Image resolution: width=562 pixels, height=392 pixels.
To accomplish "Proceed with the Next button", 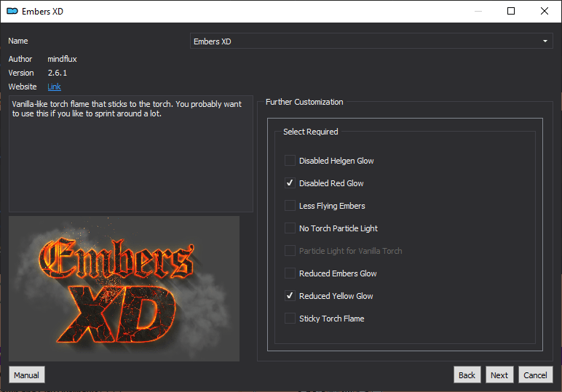I will click(499, 375).
